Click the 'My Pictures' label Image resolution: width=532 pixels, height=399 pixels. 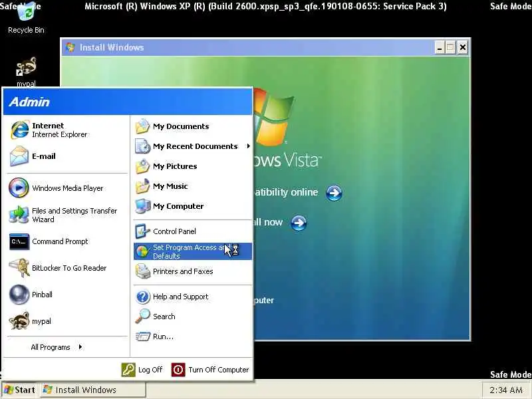point(175,166)
